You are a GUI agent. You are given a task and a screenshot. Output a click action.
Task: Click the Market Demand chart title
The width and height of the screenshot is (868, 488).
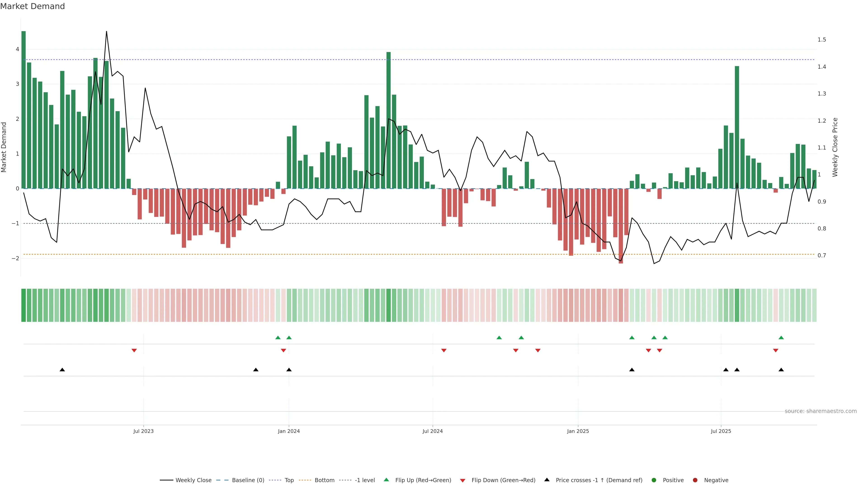pos(32,6)
